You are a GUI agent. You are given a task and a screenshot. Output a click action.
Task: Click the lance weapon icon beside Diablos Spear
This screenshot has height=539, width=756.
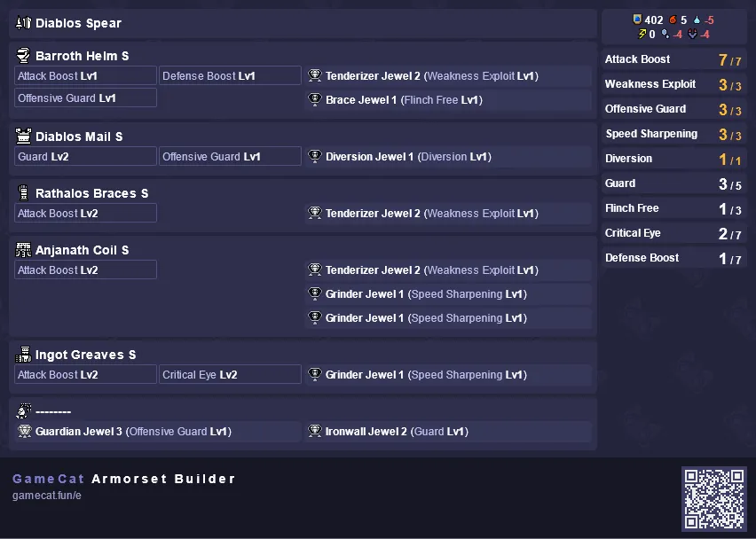pos(23,23)
